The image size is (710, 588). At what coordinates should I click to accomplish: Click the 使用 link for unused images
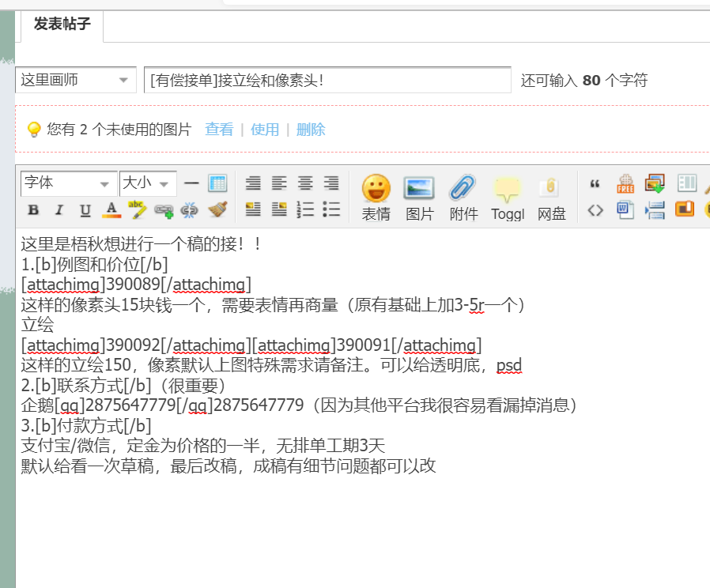pyautogui.click(x=265, y=130)
